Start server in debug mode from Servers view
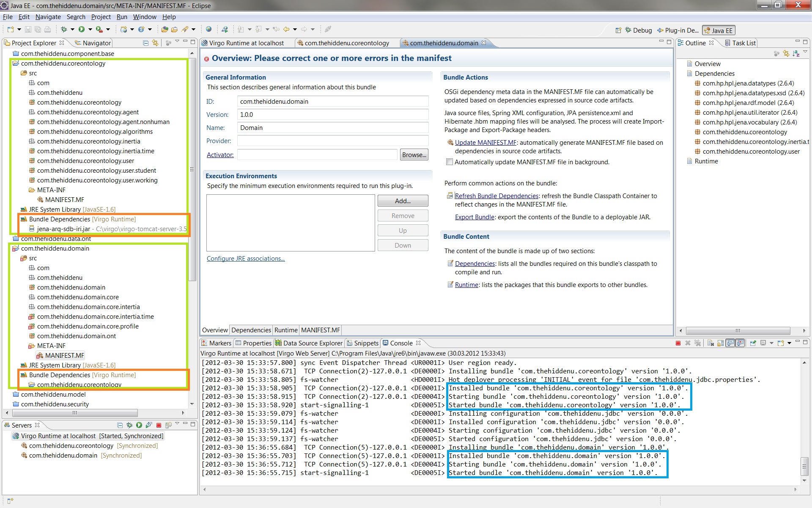The height and width of the screenshot is (508, 812). tap(129, 425)
